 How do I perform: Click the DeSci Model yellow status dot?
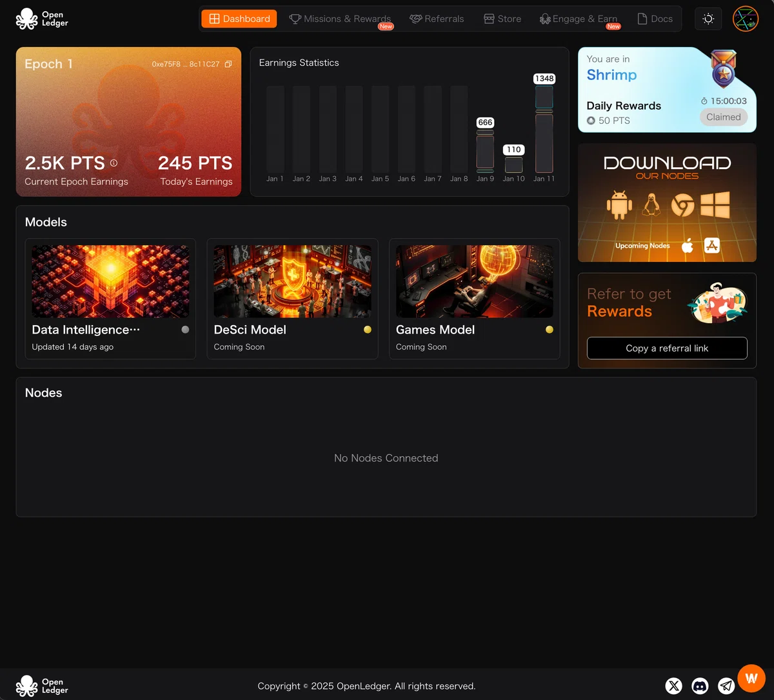[368, 330]
